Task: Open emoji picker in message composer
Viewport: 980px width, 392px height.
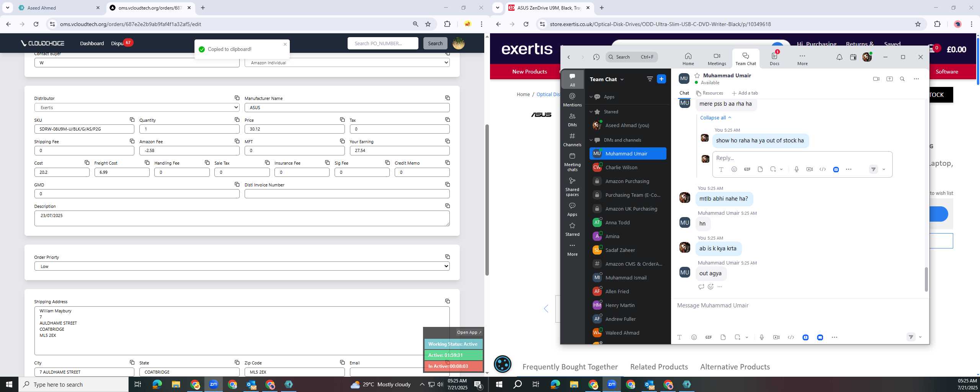Action: point(694,337)
